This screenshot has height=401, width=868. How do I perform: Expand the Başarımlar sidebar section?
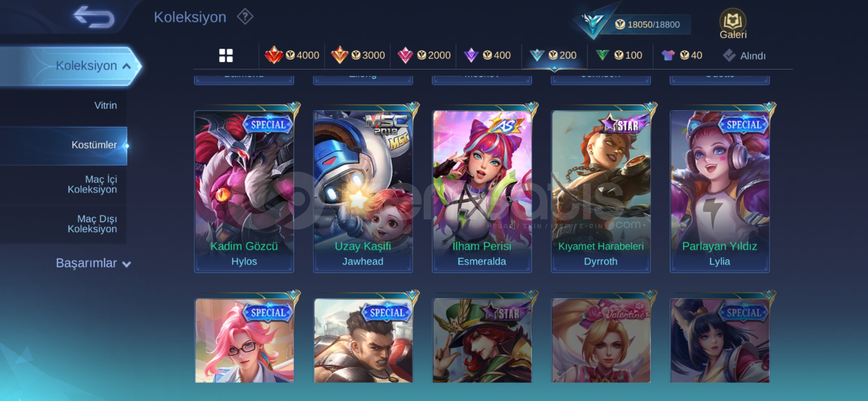(93, 263)
